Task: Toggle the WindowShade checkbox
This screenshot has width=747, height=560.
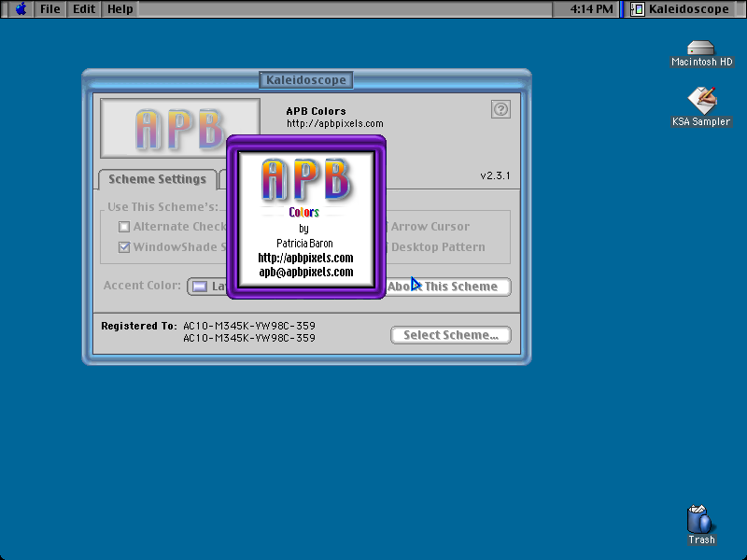Action: pyautogui.click(x=124, y=247)
